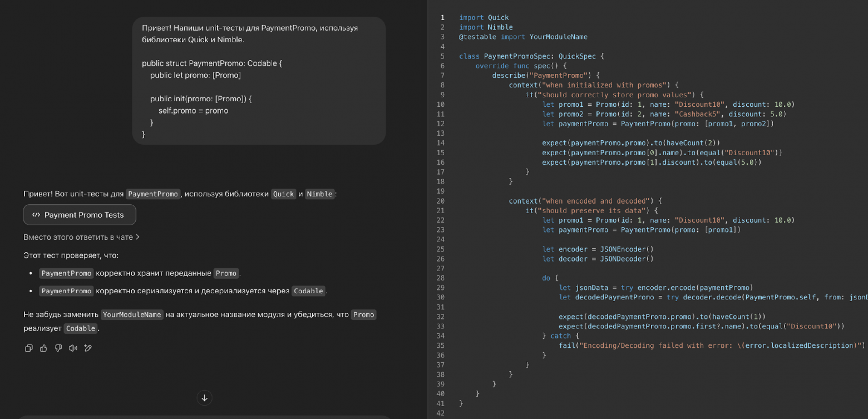Copy the assistant's response with copy icon

click(x=28, y=348)
